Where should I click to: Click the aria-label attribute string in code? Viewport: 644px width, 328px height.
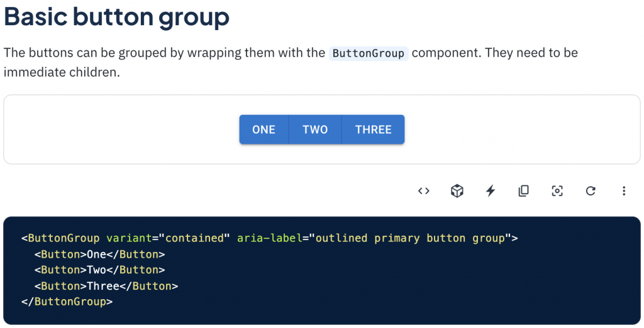coord(410,238)
